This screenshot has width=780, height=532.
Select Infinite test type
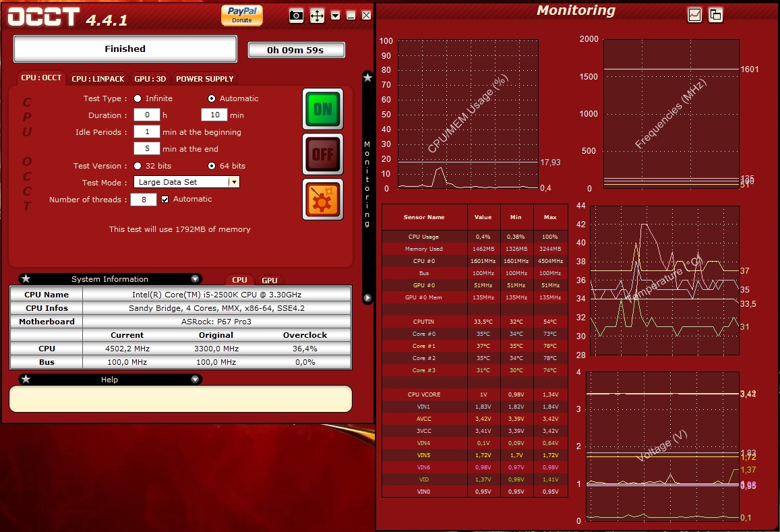[x=138, y=98]
